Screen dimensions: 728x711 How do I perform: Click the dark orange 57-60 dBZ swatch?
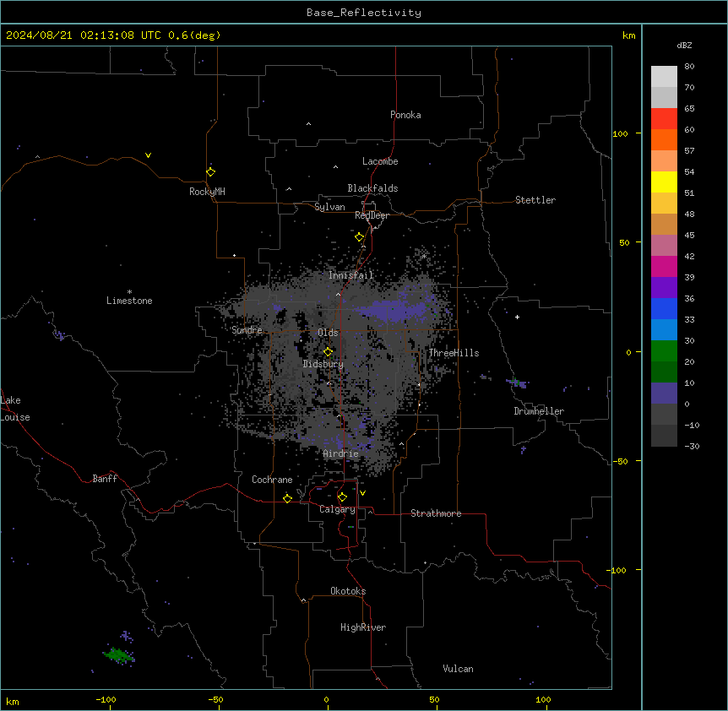tap(664, 139)
